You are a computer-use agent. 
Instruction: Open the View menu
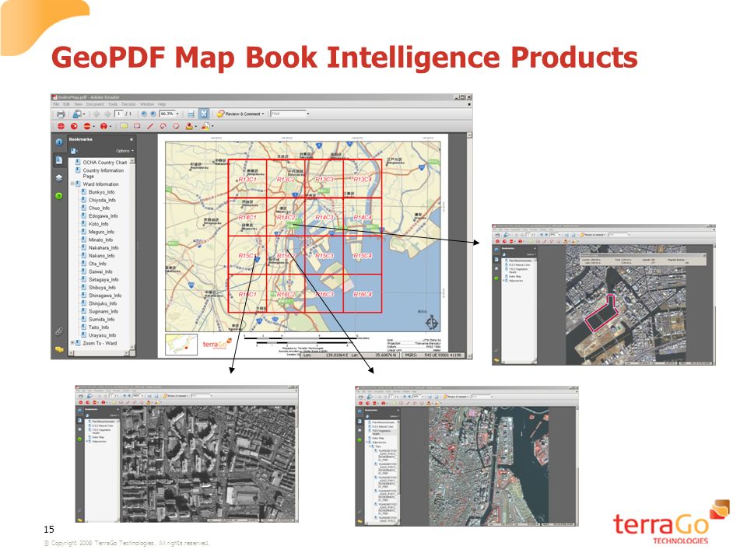(78, 103)
